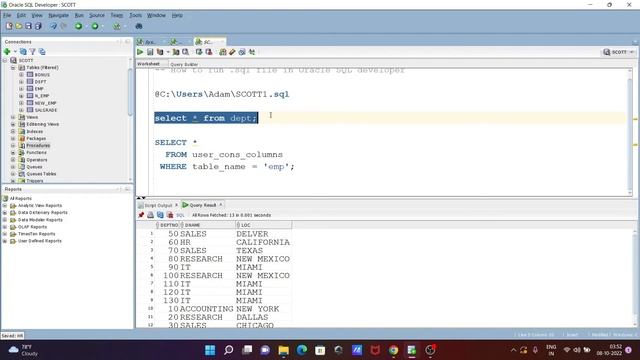
Task: Click the Connections tree vertical scrollbar
Action: pyautogui.click(x=130, y=93)
